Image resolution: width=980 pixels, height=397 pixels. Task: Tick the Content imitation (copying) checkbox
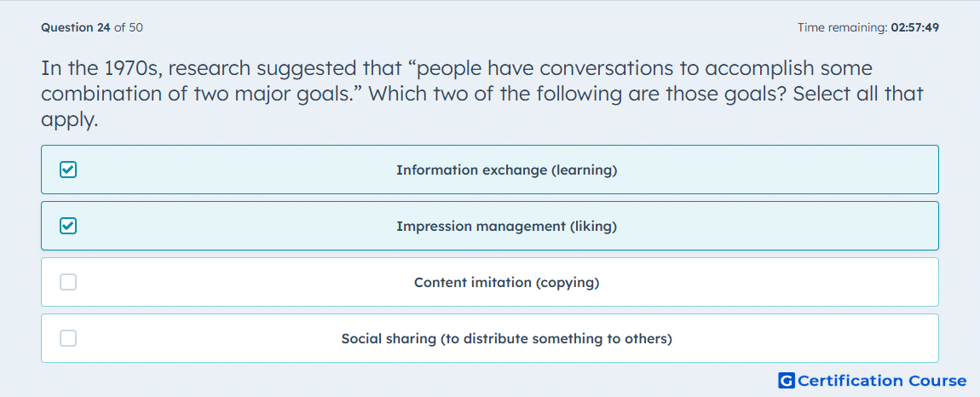pyautogui.click(x=68, y=282)
